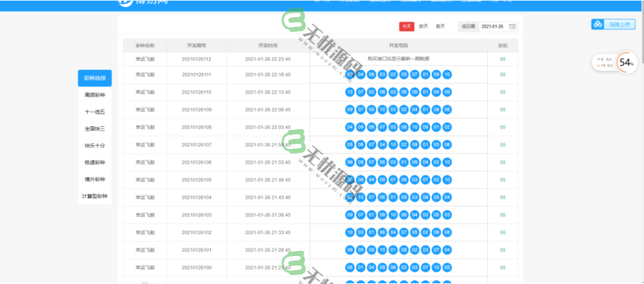
Task: Select issue number 20210126112
Action: [196, 59]
